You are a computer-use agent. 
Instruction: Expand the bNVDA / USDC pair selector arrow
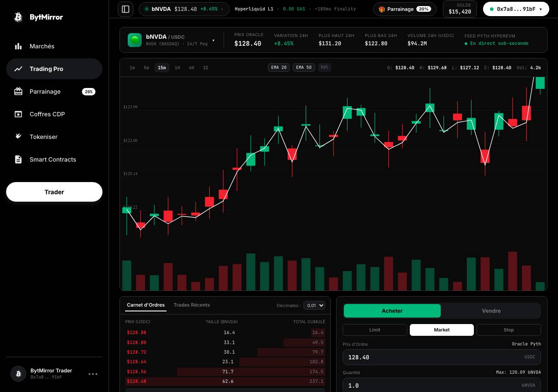click(213, 41)
